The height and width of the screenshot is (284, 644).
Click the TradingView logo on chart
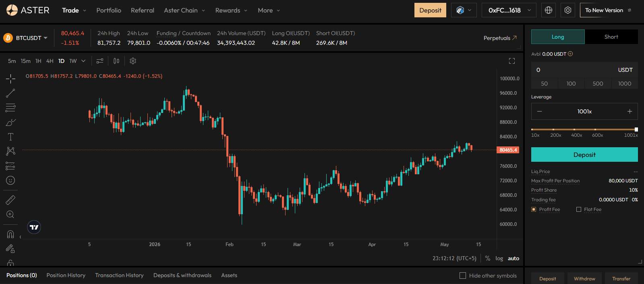click(34, 228)
